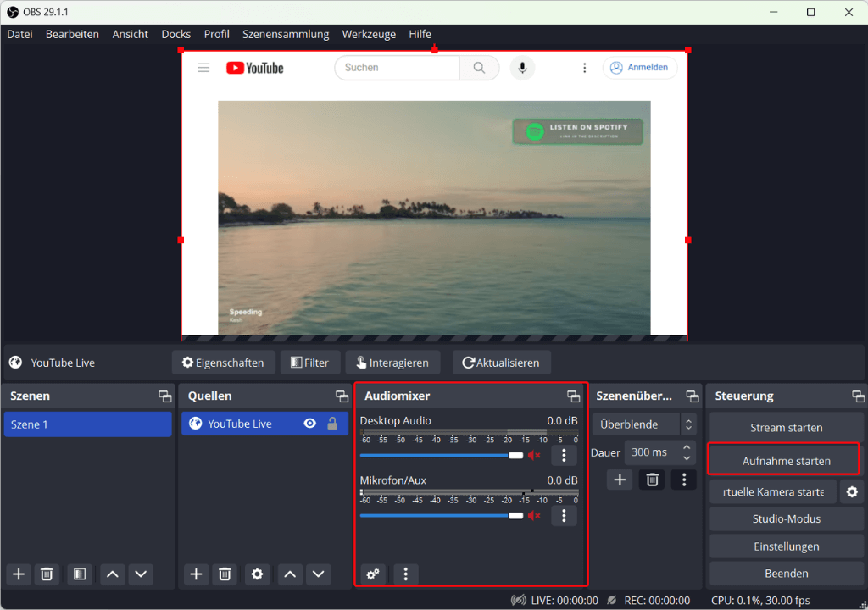
Task: Undock the Audiomixer panel
Action: coord(574,396)
